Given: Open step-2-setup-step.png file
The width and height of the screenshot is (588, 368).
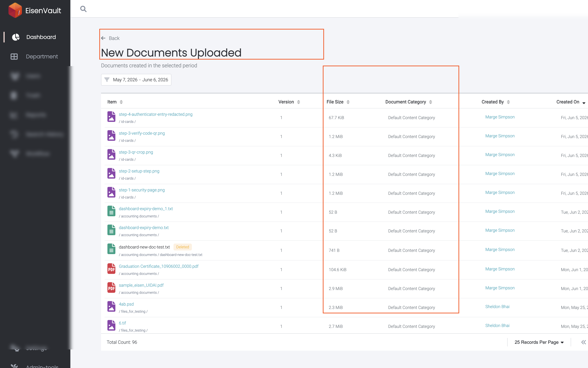Looking at the screenshot, I should pyautogui.click(x=139, y=171).
